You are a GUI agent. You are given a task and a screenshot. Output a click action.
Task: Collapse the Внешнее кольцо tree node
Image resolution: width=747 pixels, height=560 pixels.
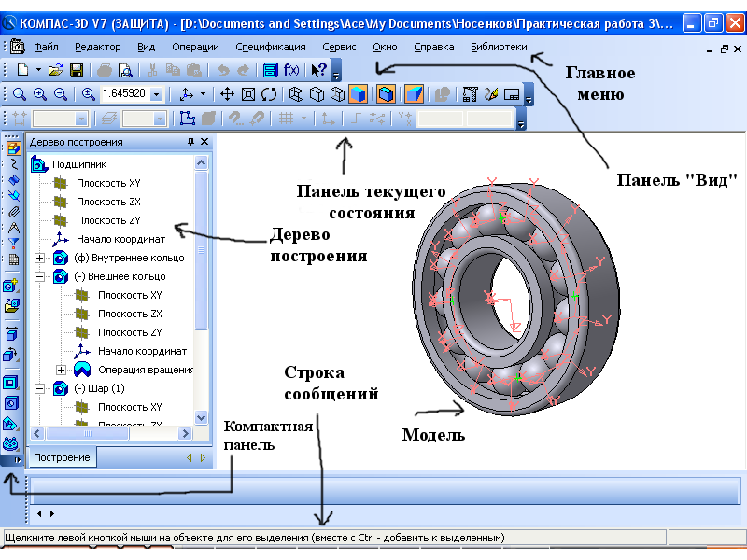pyautogui.click(x=39, y=276)
